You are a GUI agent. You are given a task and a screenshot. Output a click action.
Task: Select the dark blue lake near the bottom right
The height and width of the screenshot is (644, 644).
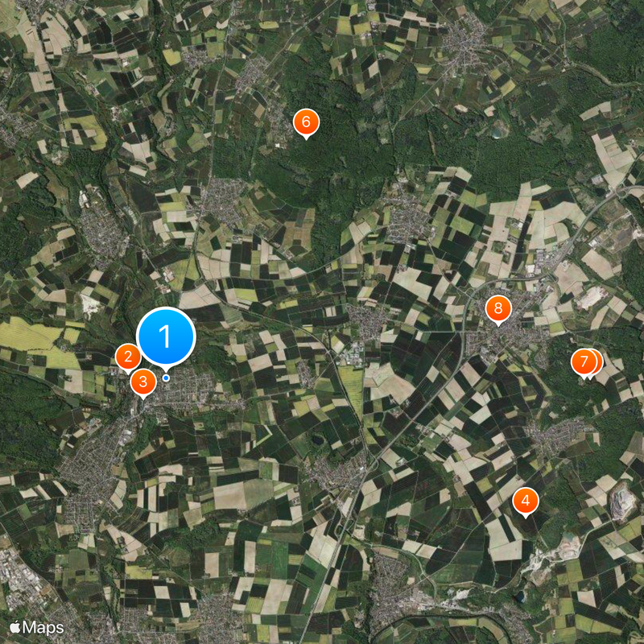tap(519, 596)
